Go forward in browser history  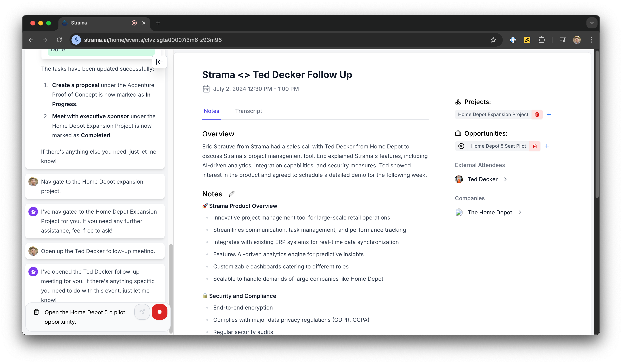coord(45,40)
